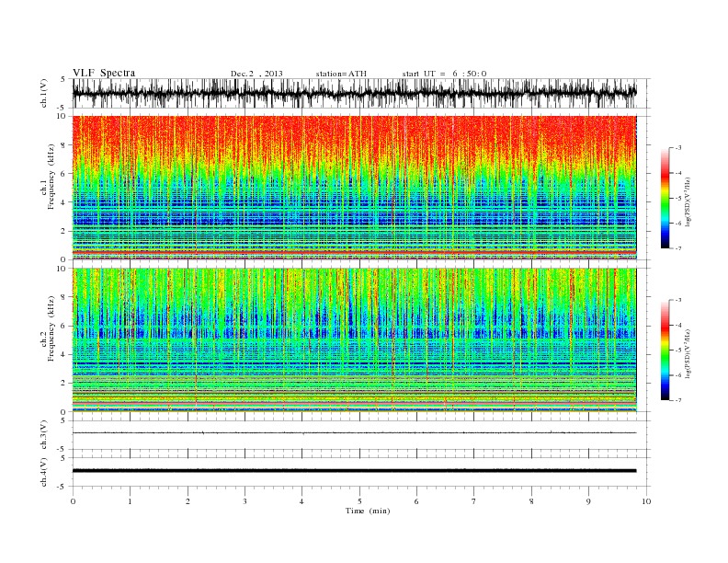Click inside the ch.2 spectrogram panel
Viewport: 728px width, 563px height.
pyautogui.click(x=355, y=339)
